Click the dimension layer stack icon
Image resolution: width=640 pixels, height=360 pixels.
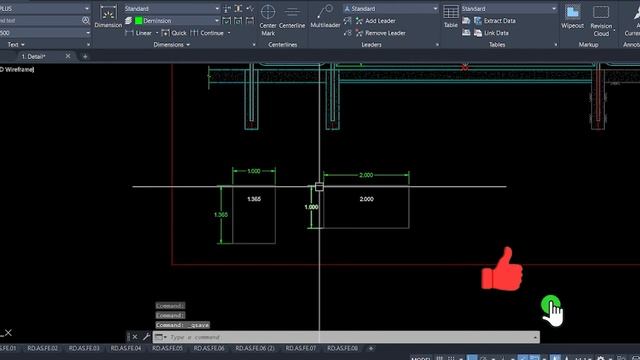tap(128, 20)
